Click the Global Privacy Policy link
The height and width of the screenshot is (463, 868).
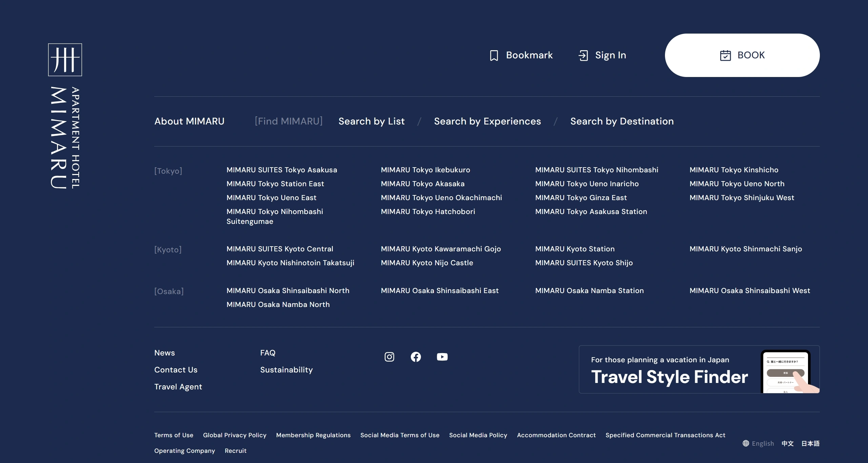click(235, 435)
